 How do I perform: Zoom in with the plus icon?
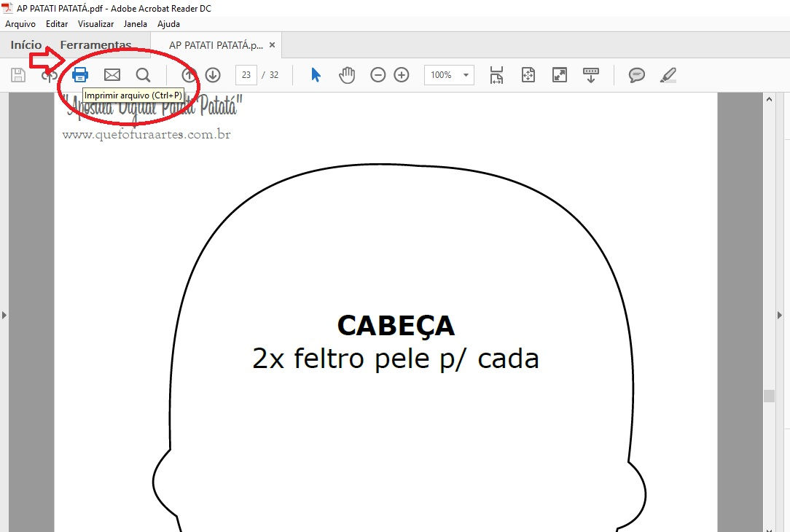click(x=400, y=74)
